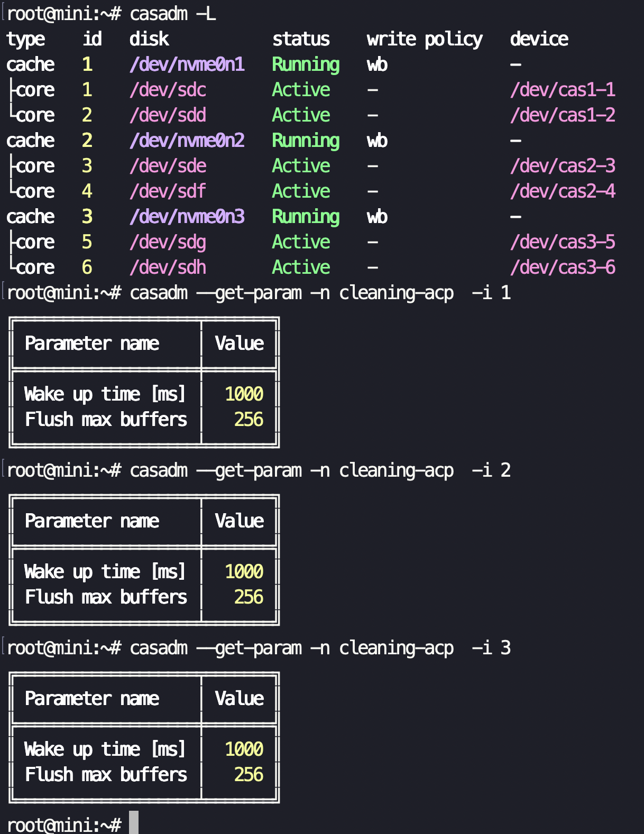The width and height of the screenshot is (644, 834).
Task: Click the 'status' column header
Action: [x=301, y=39]
